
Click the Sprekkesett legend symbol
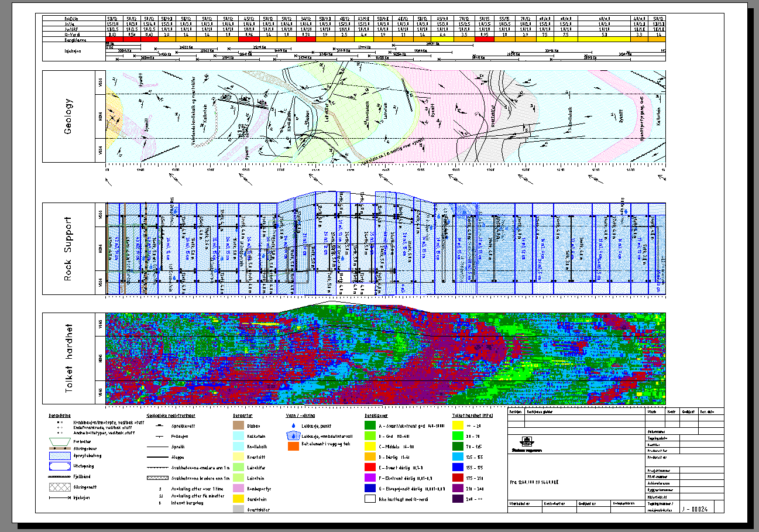159,425
